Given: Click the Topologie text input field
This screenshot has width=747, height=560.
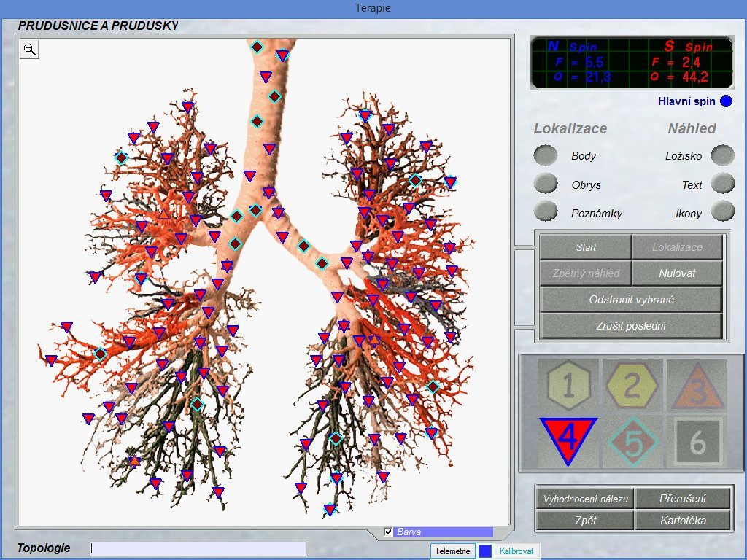Looking at the screenshot, I should 198,549.
